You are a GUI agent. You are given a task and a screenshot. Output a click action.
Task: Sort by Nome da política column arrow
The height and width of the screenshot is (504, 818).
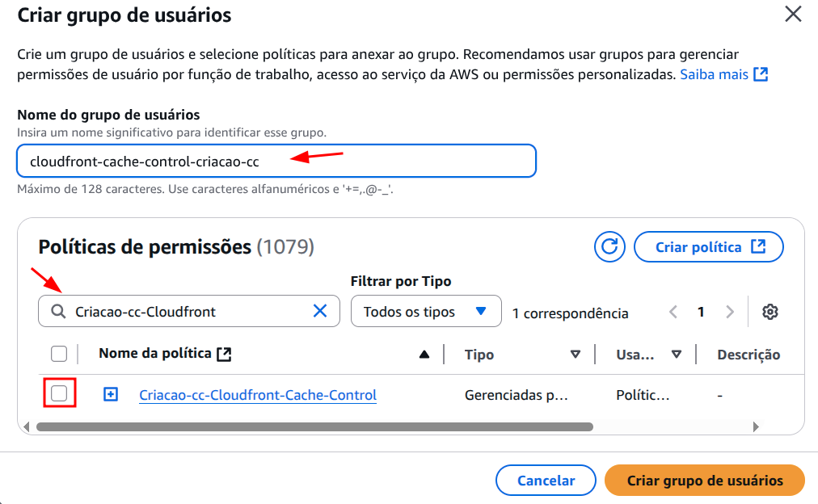click(x=424, y=355)
